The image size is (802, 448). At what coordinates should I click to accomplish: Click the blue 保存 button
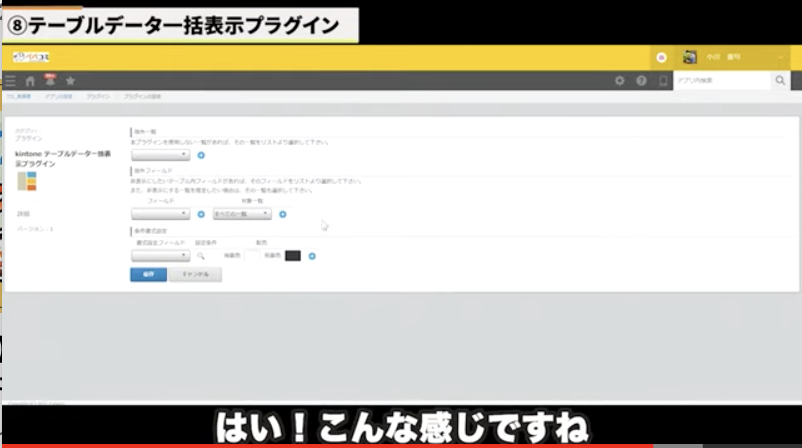pyautogui.click(x=148, y=275)
